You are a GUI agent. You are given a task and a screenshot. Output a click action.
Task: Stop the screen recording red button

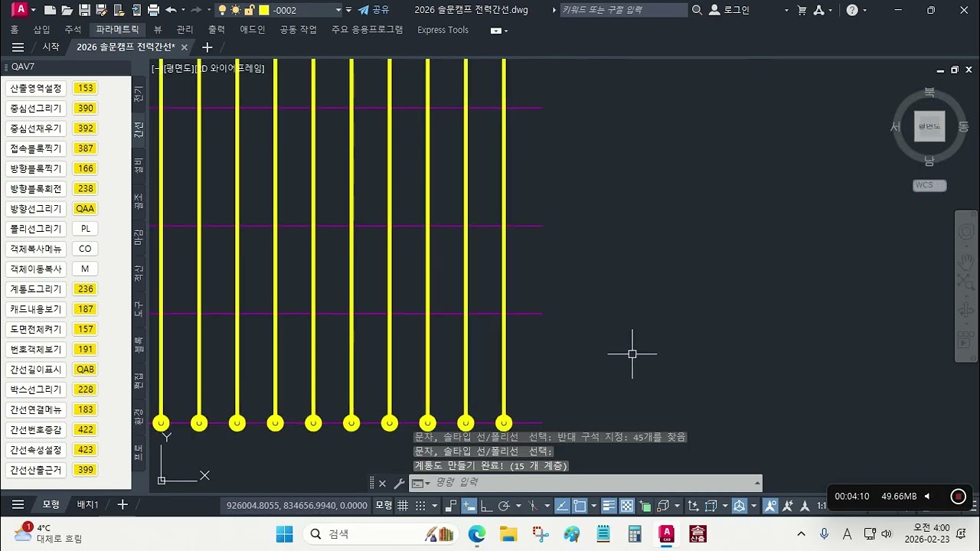(x=958, y=497)
